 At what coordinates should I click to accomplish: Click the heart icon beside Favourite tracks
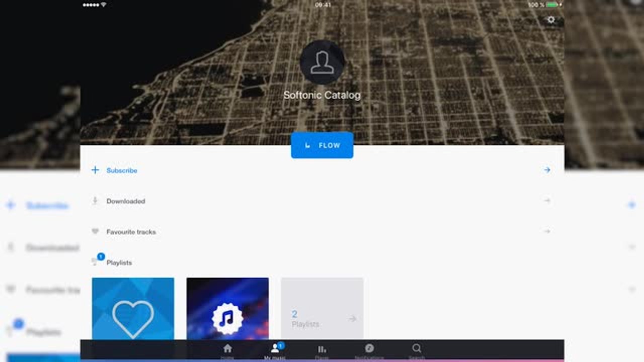click(95, 232)
